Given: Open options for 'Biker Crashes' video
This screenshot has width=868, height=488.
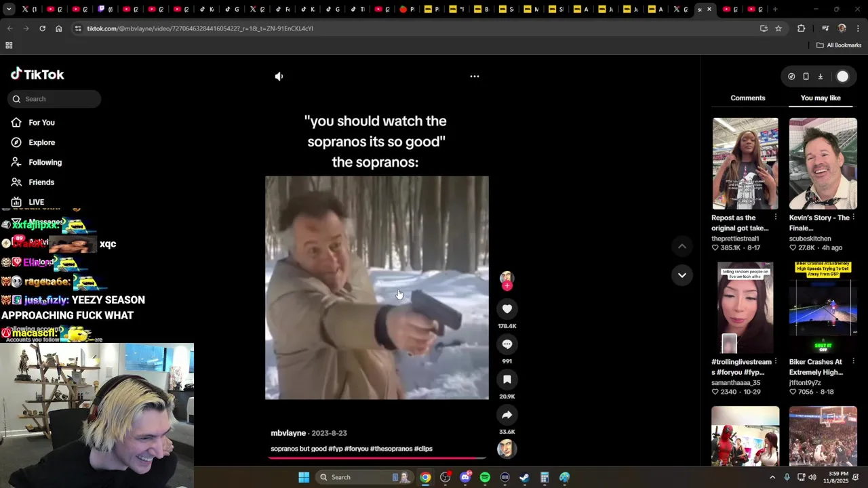Looking at the screenshot, I should [853, 362].
